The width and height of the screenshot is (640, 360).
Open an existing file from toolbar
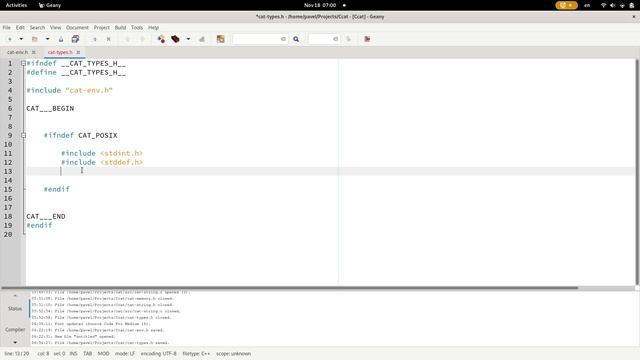(x=35, y=39)
